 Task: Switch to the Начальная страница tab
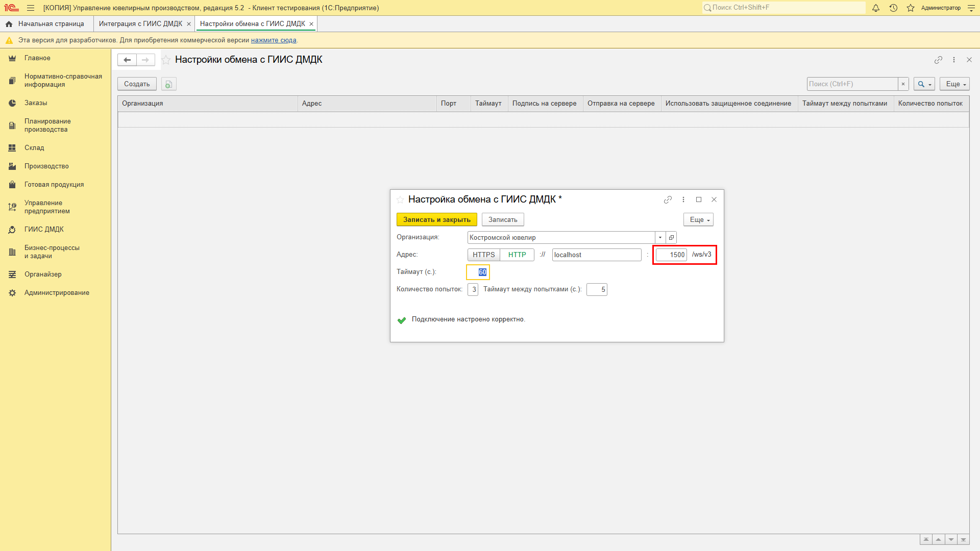(46, 24)
